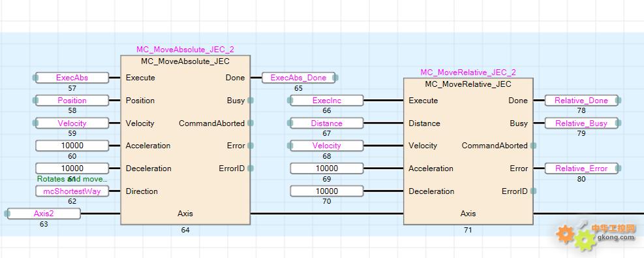Click CommandAborted pin on MC_MoveAbsolute_JEC block
This screenshot has height=258, width=644.
pos(251,123)
